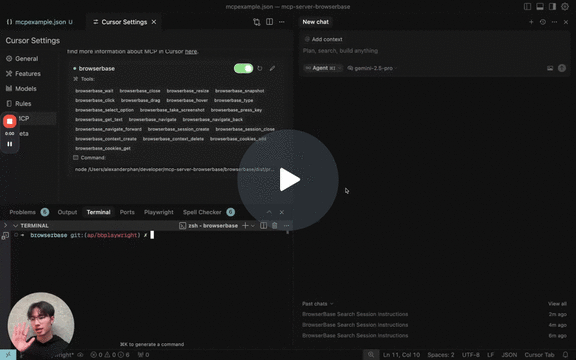The image size is (576, 360).
Task: Open the past chat from 6m ago
Action: coord(434,336)
